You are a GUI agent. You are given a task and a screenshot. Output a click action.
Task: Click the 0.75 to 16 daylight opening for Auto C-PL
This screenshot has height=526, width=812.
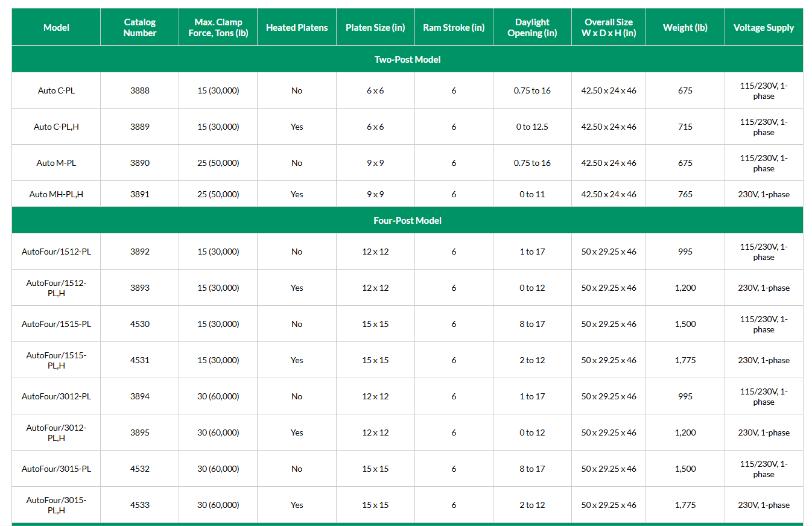pyautogui.click(x=532, y=90)
